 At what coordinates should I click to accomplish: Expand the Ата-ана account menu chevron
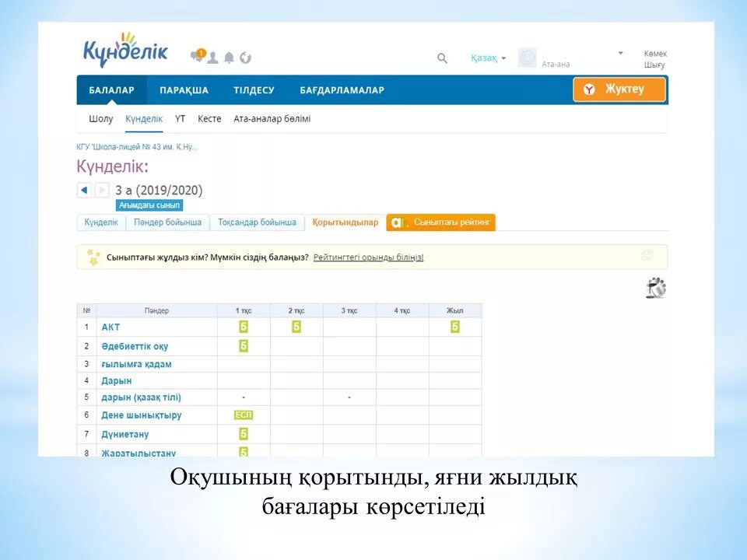click(620, 53)
